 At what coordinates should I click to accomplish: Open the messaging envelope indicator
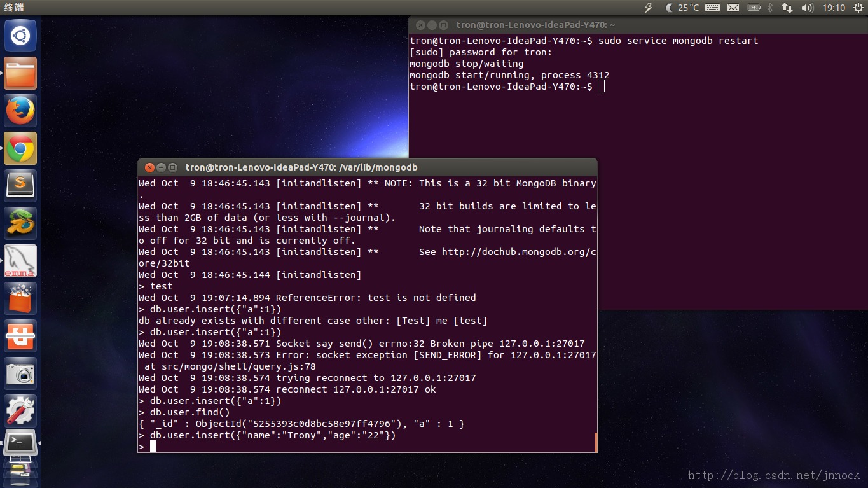pos(733,8)
